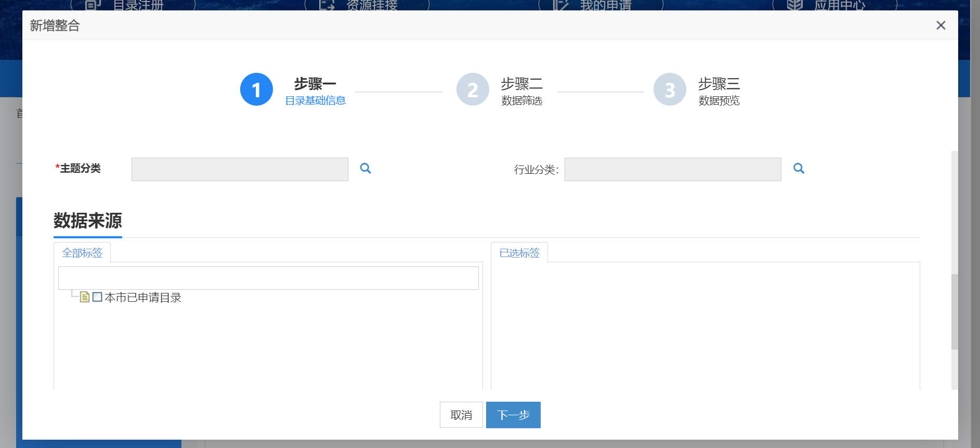Image resolution: width=980 pixels, height=448 pixels.
Task: Select the 本市已申请目录 tree node label
Action: pos(143,298)
